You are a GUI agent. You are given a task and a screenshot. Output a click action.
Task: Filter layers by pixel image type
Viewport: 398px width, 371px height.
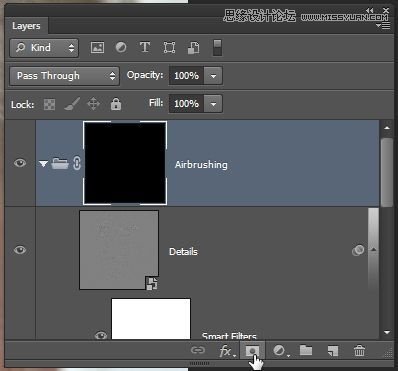[x=97, y=48]
